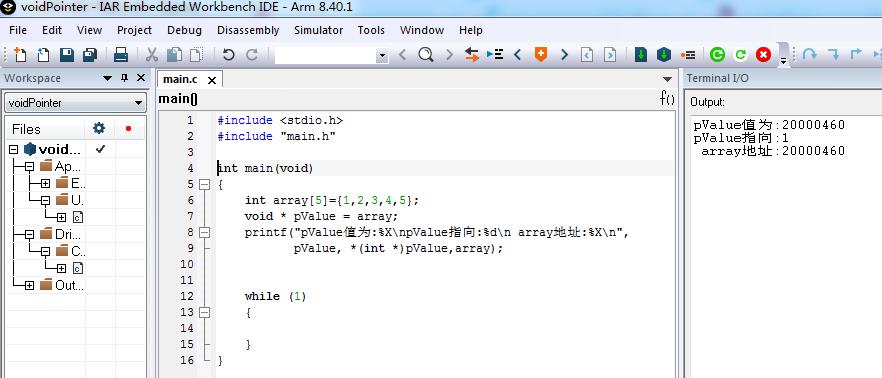Navigate backward with the page-left icon
Screen dimensions: 882x378
point(587,55)
